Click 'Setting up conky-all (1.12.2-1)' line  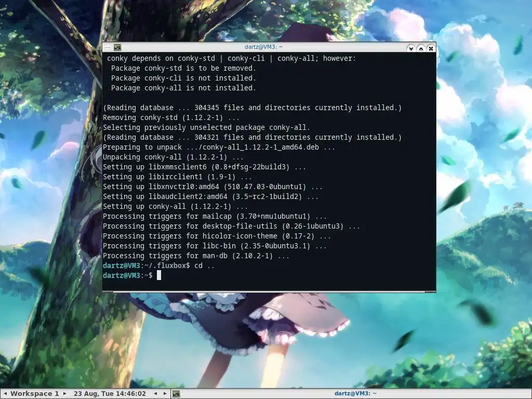pos(175,206)
